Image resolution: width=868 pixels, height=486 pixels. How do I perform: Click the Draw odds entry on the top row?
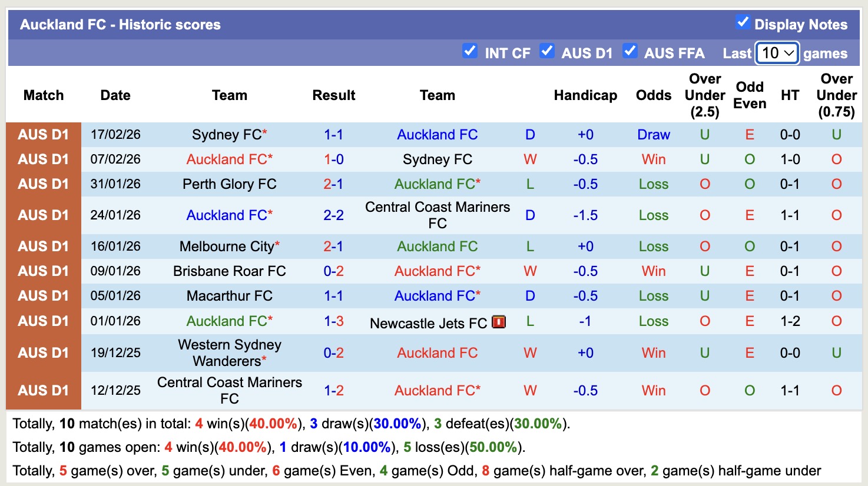coord(653,134)
